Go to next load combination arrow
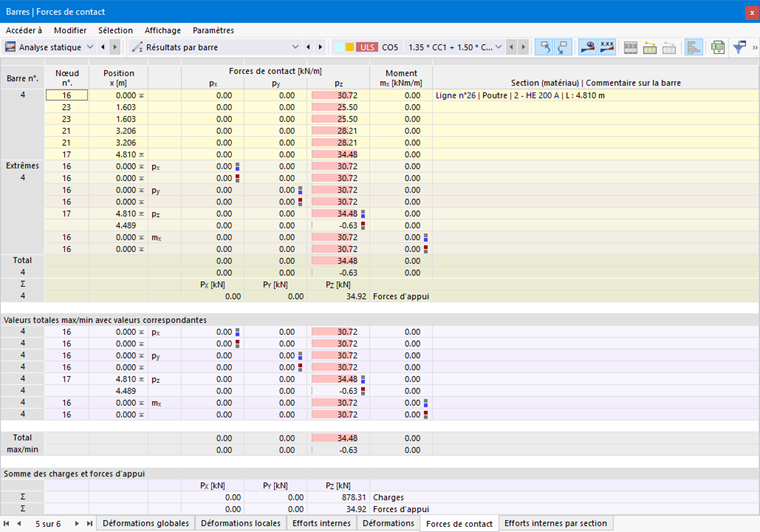The width and height of the screenshot is (760, 532). 523,47
